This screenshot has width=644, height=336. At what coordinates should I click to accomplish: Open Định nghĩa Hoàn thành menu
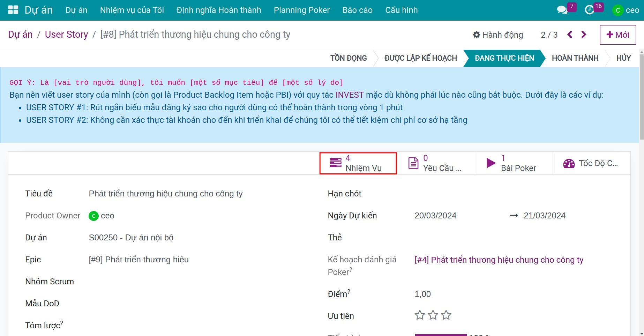[219, 10]
